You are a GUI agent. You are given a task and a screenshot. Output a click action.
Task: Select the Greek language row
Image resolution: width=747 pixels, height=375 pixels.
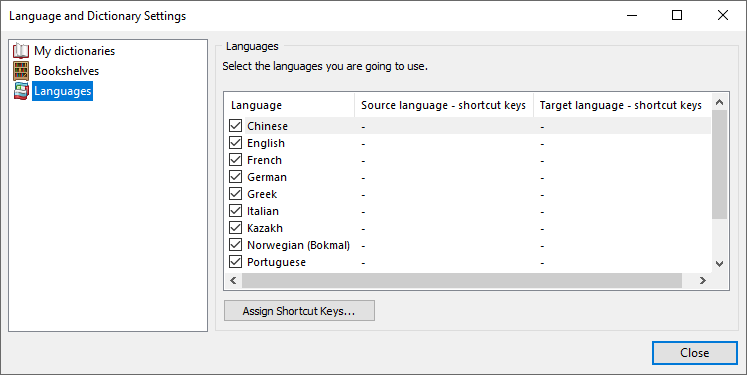(468, 194)
